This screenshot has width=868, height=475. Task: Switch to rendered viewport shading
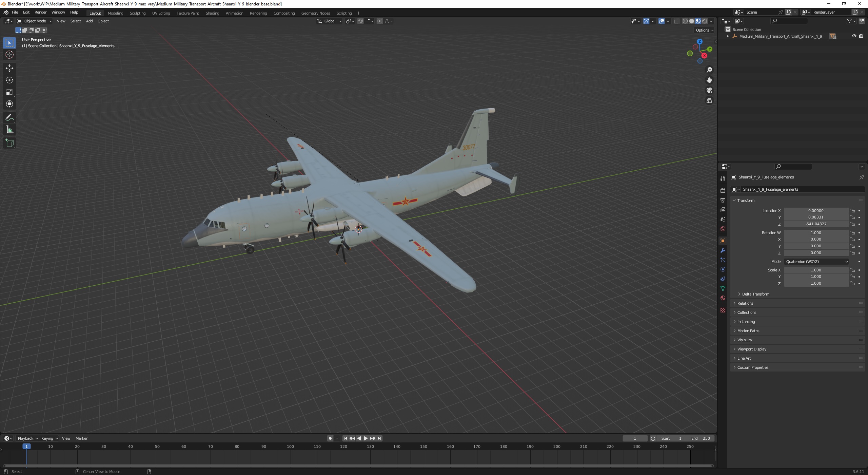click(705, 21)
